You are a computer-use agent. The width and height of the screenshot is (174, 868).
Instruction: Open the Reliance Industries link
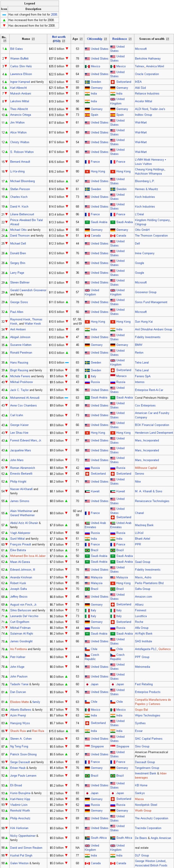click(147, 94)
